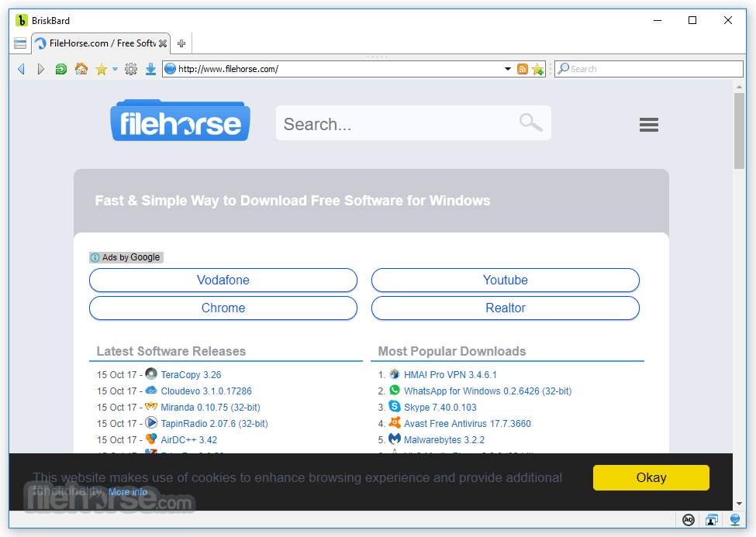The height and width of the screenshot is (537, 756).
Task: Open the downloads arrow icon
Action: coord(151,69)
